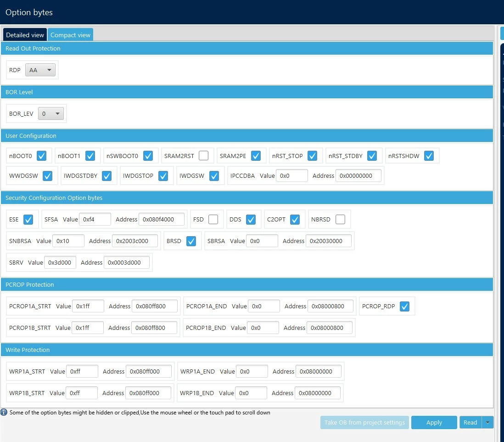The height and width of the screenshot is (442, 504).
Task: Click the WRP1B_STRT Value field
Action: 82,393
